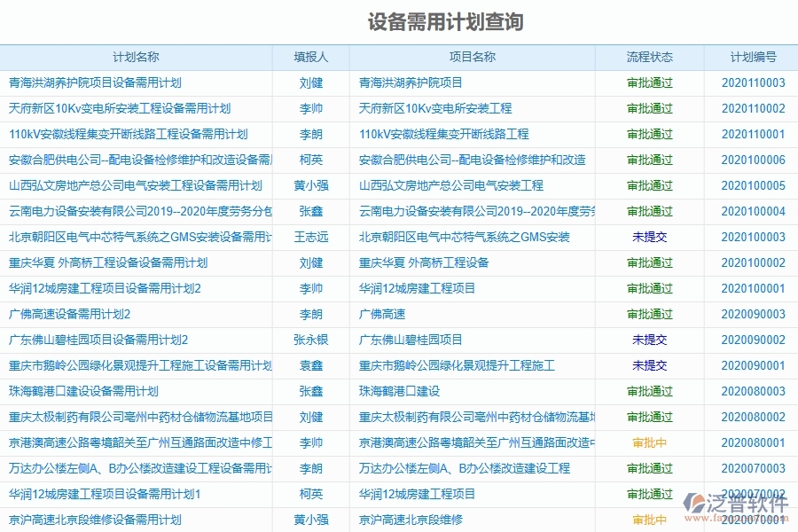The width and height of the screenshot is (798, 532).
Task: Click the 未提交 status for 北京朝阳区 plan
Action: point(646,237)
